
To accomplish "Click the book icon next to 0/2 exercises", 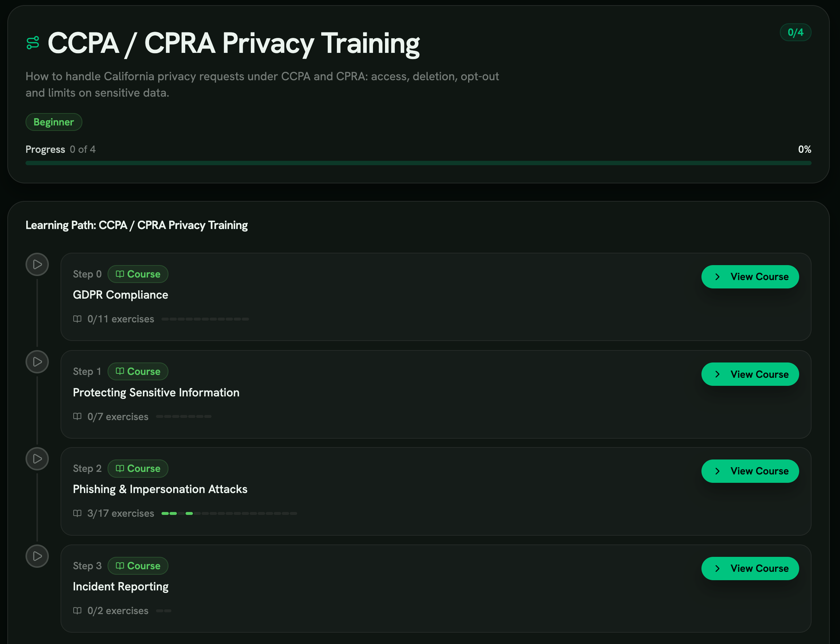I will coord(77,611).
